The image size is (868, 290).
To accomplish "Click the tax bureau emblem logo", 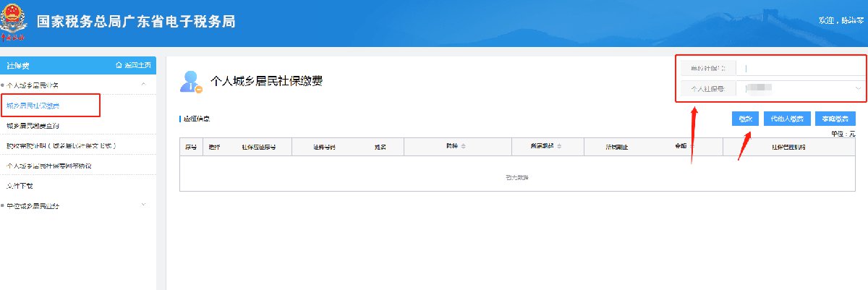I will tap(14, 20).
